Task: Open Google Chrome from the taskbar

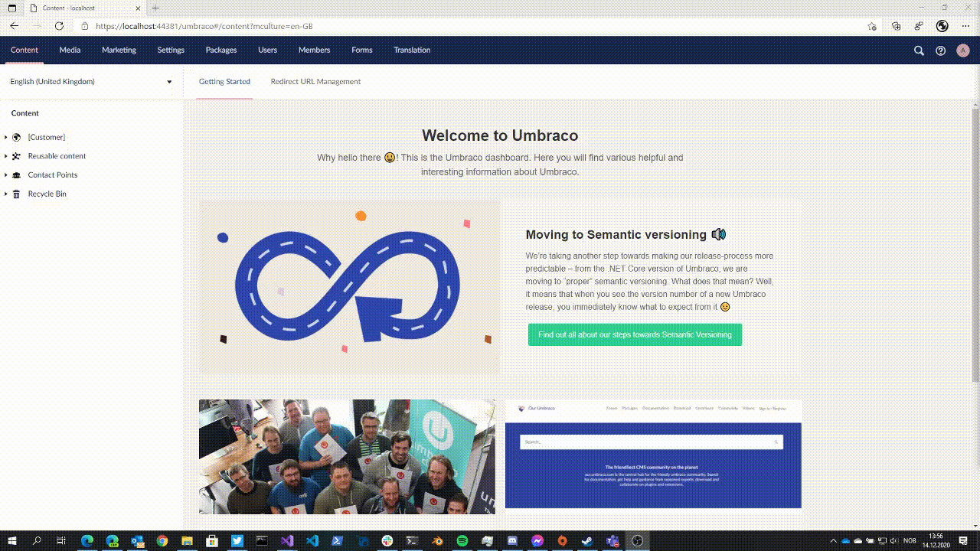Action: pyautogui.click(x=162, y=541)
